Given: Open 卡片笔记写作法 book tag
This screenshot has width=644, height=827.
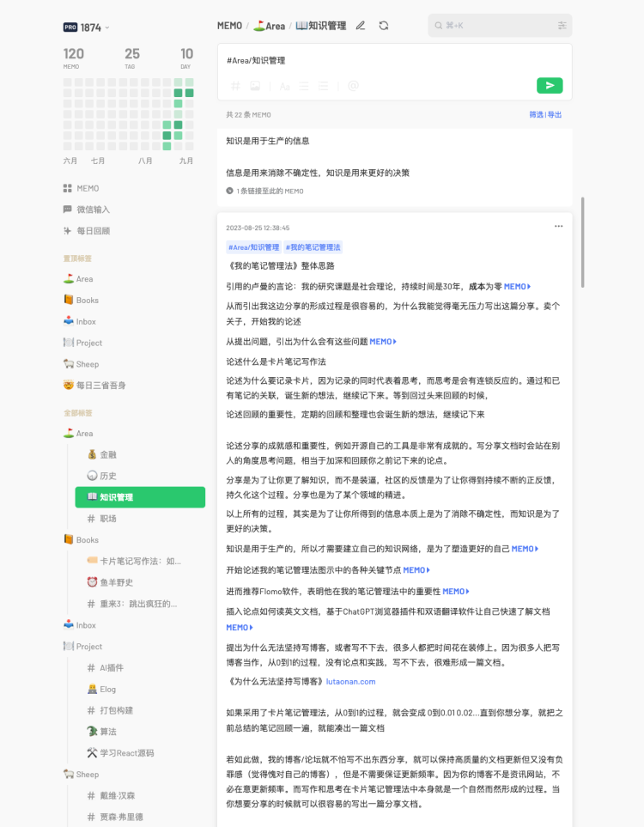Looking at the screenshot, I should coord(134,561).
